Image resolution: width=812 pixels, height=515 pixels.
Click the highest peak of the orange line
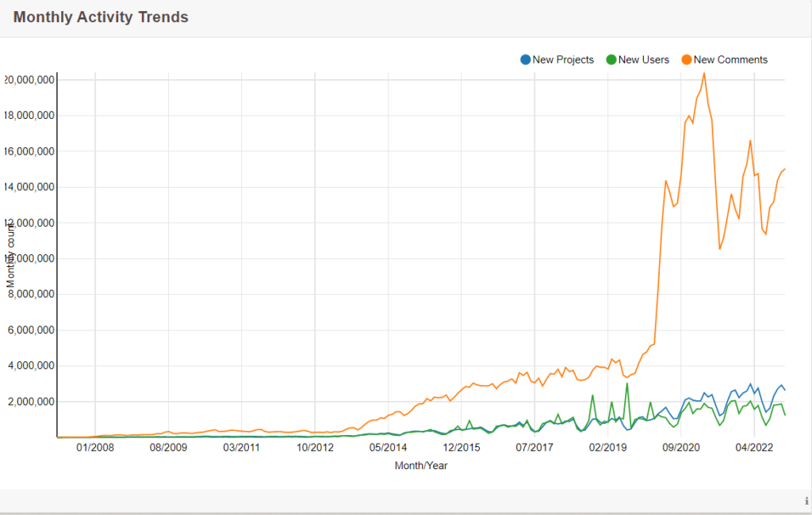(704, 74)
